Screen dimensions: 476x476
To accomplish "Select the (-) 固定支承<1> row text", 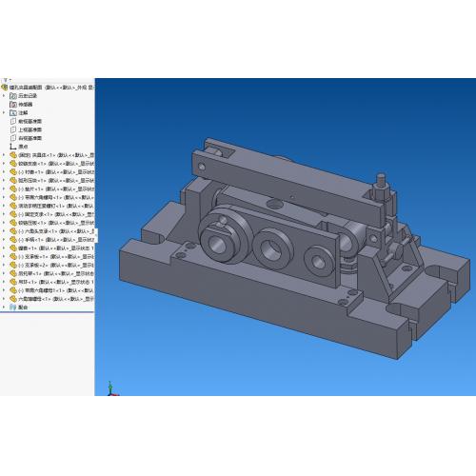I will [x=56, y=214].
